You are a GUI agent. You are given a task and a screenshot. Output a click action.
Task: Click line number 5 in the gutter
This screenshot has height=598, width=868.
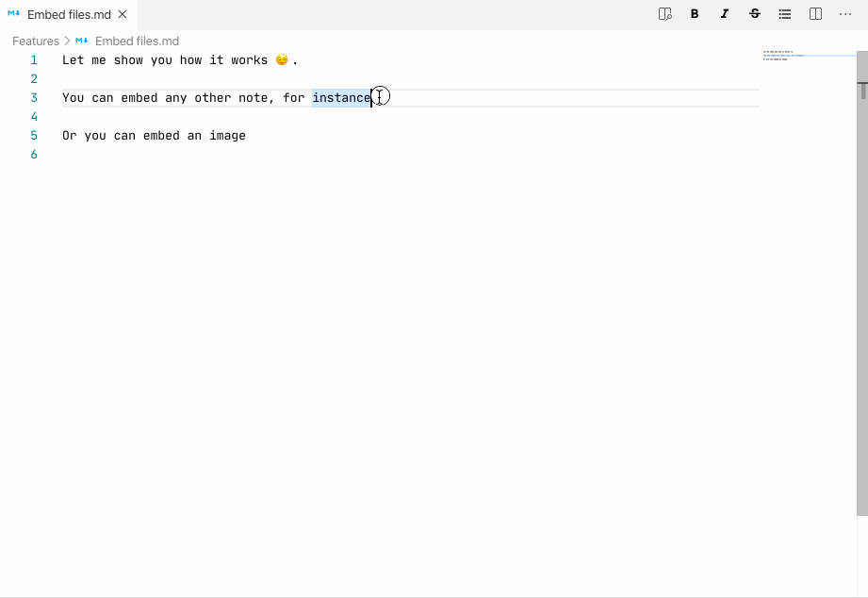coord(34,135)
